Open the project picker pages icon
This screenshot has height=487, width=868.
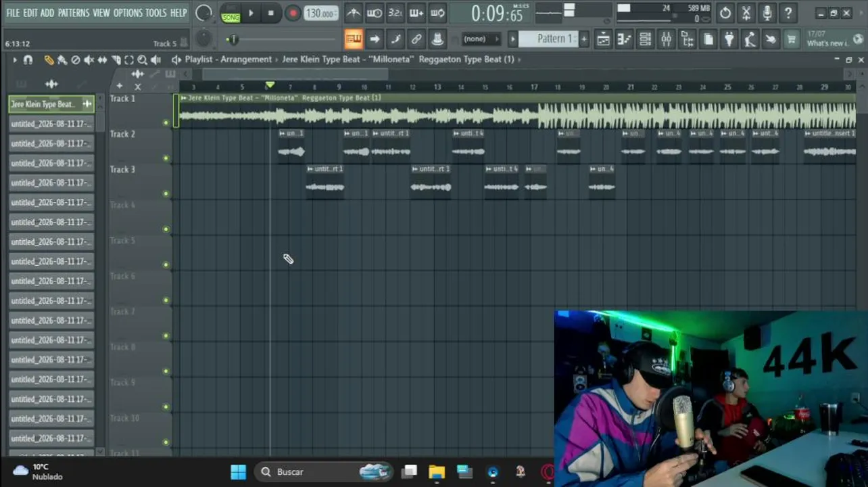coord(708,39)
